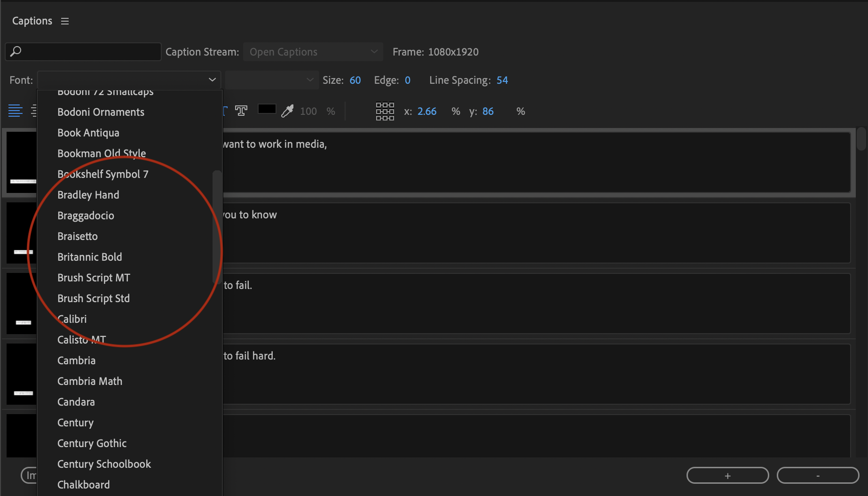This screenshot has height=496, width=868.
Task: Click the hamburger icon next to Captions
Action: [64, 21]
